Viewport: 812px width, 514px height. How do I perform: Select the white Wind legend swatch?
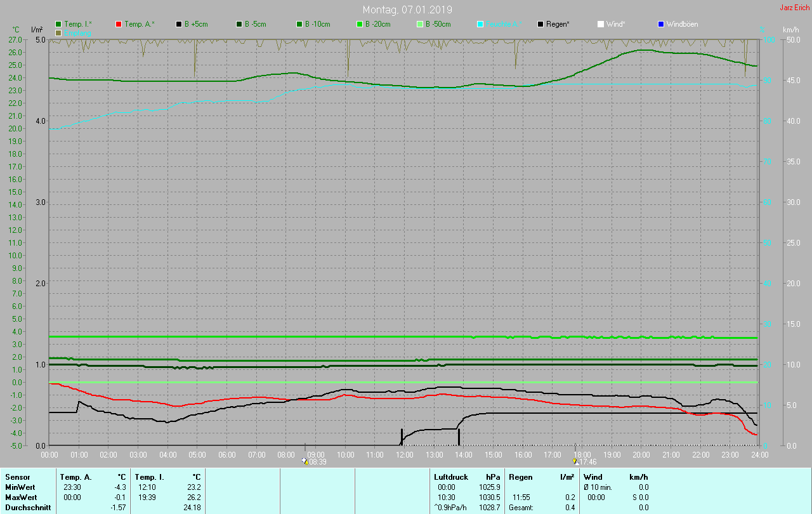[601, 24]
